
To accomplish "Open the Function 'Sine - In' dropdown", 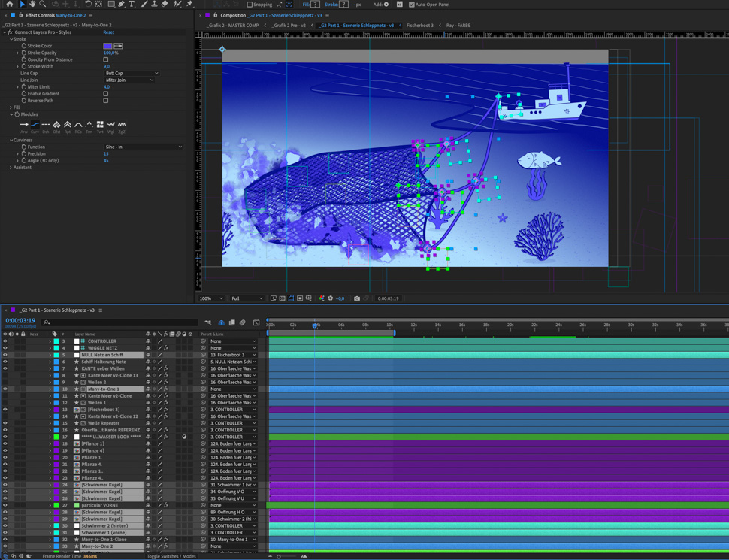I will (x=143, y=147).
